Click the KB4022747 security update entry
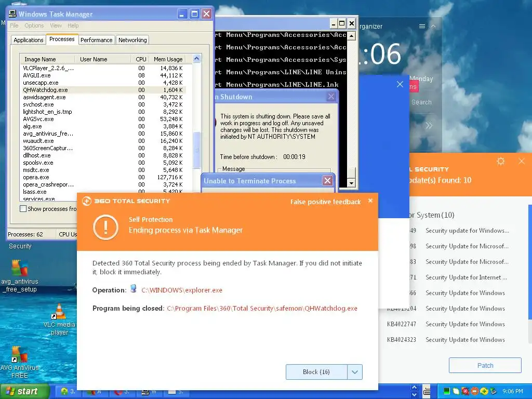Viewport: 532px width, 399px height. click(x=446, y=324)
